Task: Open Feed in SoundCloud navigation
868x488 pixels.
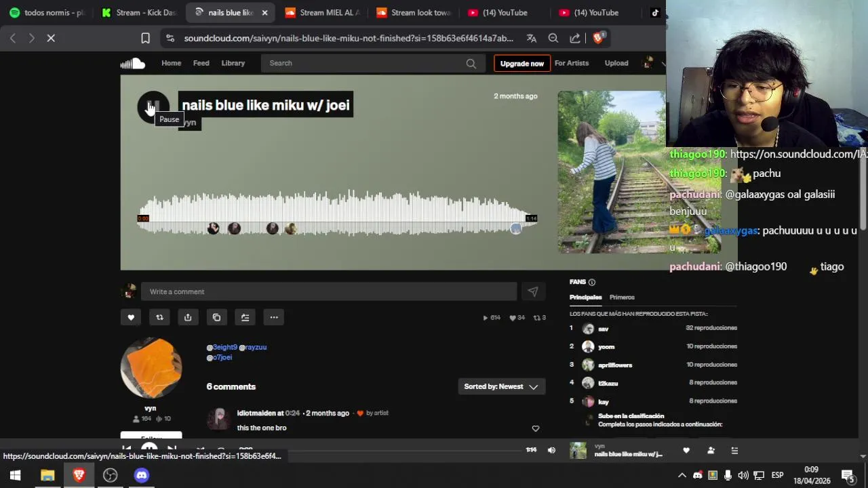Action: [x=201, y=63]
